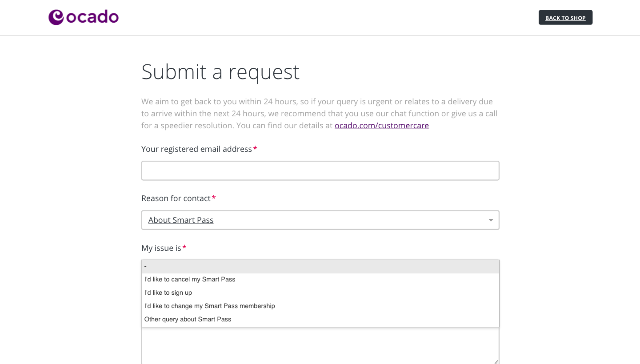Choose I'd like to cancel my Smart Pass
Image resolution: width=640 pixels, height=364 pixels.
click(x=320, y=279)
